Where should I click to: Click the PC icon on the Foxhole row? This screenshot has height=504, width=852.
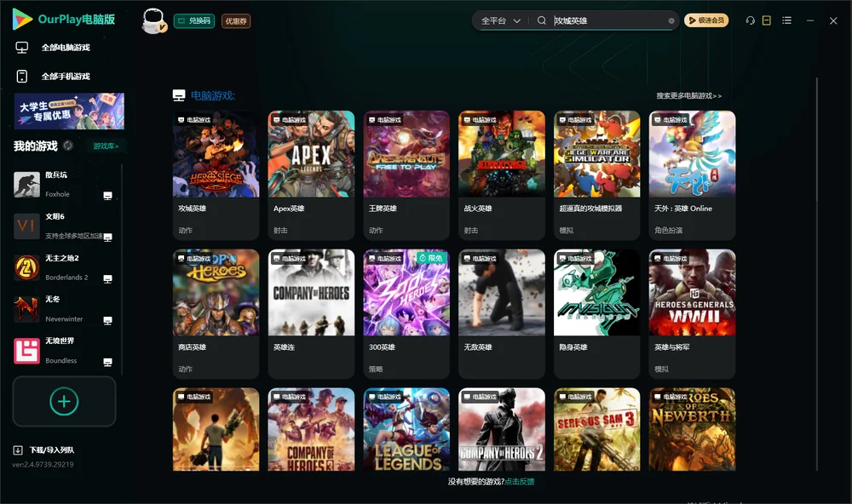coord(107,196)
